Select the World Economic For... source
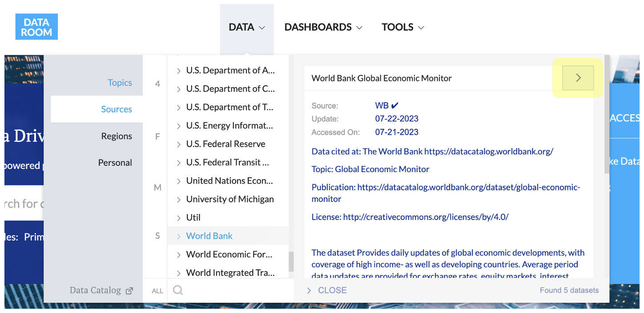The image size is (644, 313). tap(229, 255)
